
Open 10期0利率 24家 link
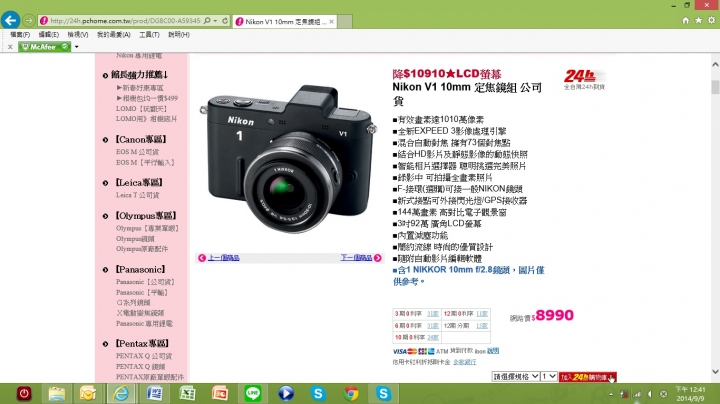(x=433, y=337)
